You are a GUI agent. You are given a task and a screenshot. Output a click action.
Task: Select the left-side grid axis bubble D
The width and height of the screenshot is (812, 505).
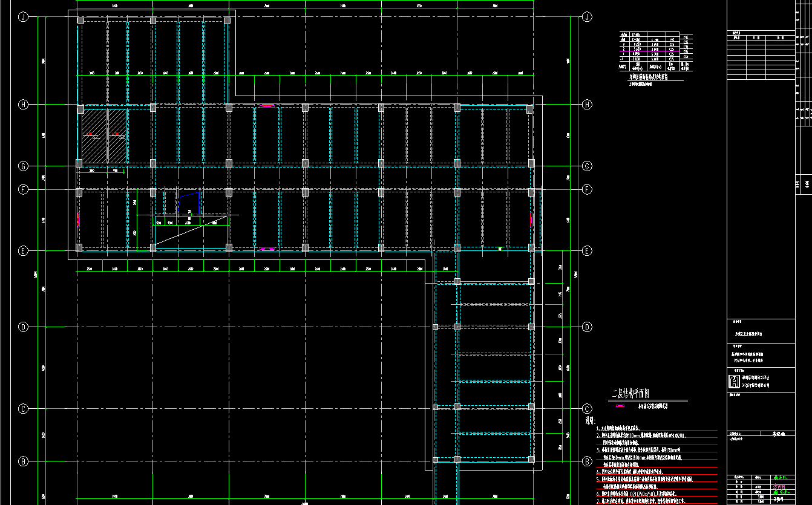(23, 327)
